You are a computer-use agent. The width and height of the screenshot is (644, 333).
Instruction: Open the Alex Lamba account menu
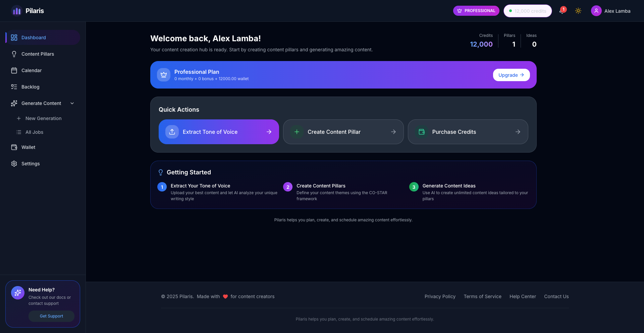click(x=617, y=11)
